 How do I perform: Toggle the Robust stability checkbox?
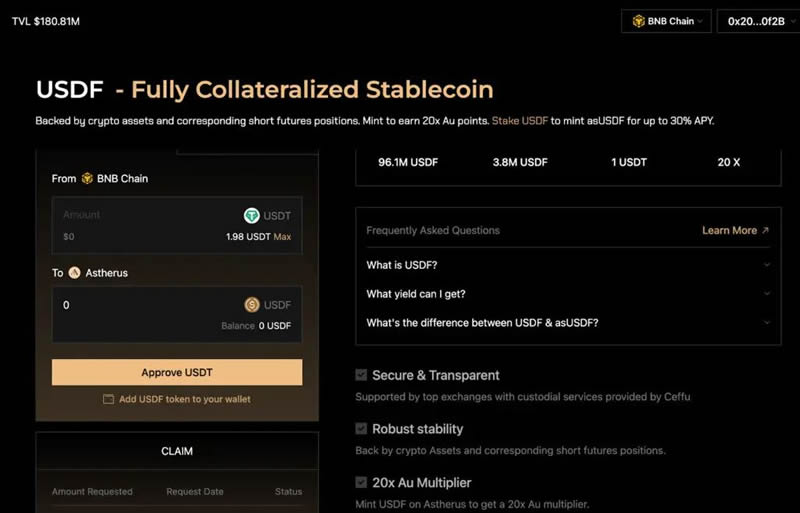(361, 429)
